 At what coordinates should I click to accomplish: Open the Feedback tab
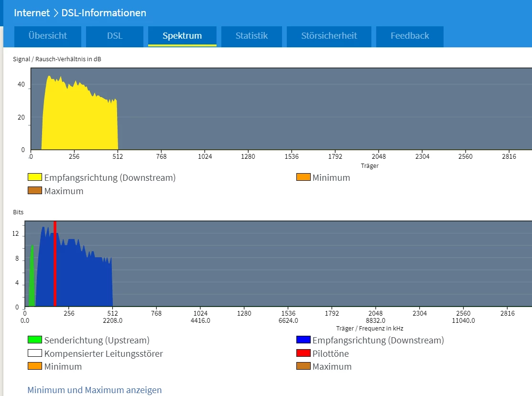click(x=410, y=36)
